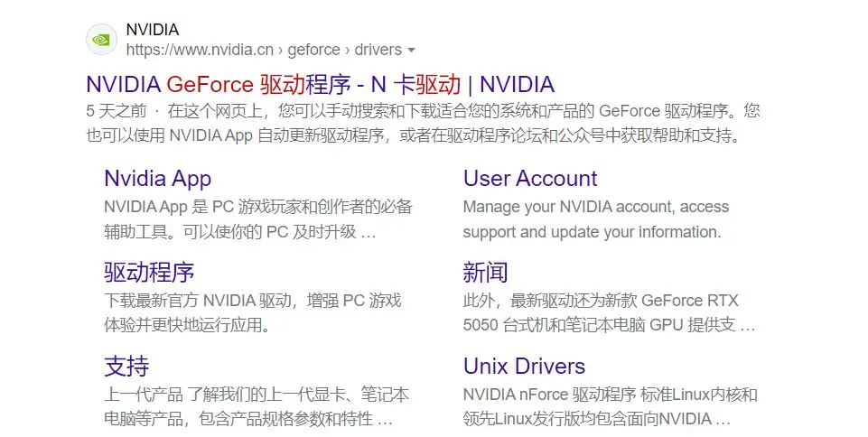Open the NVIDIA GeForce 驱动程序 result title
This screenshot has width=868, height=437.
pos(320,85)
